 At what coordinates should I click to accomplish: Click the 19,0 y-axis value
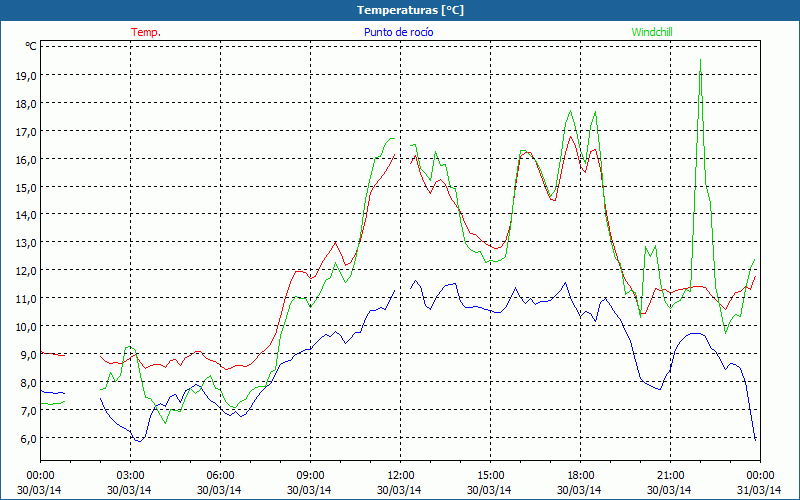click(x=26, y=76)
